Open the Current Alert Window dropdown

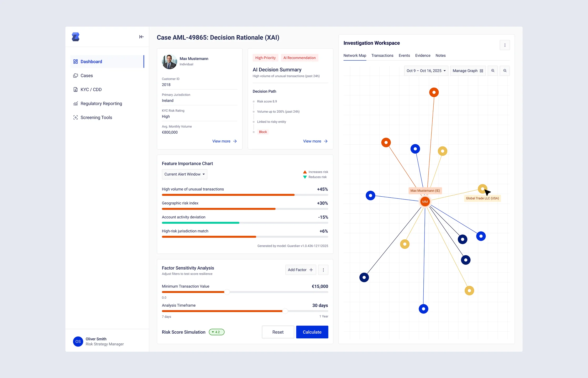[x=184, y=174]
